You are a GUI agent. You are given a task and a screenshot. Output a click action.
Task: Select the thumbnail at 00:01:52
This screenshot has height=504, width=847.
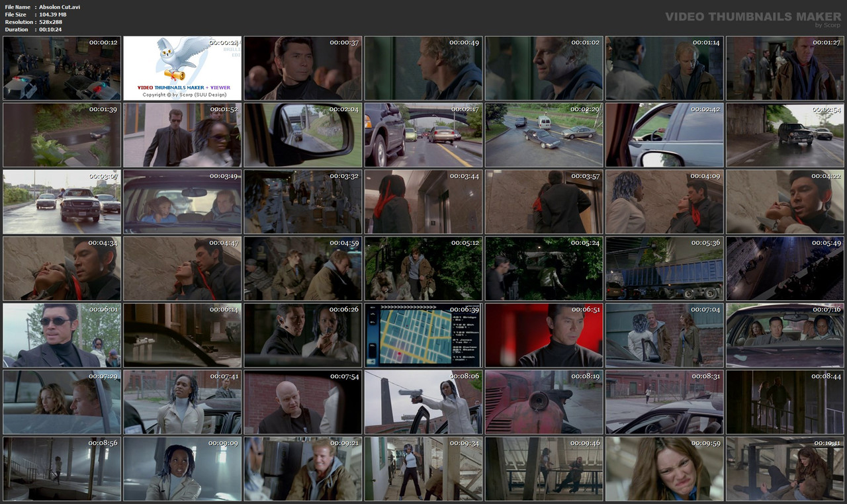click(183, 135)
